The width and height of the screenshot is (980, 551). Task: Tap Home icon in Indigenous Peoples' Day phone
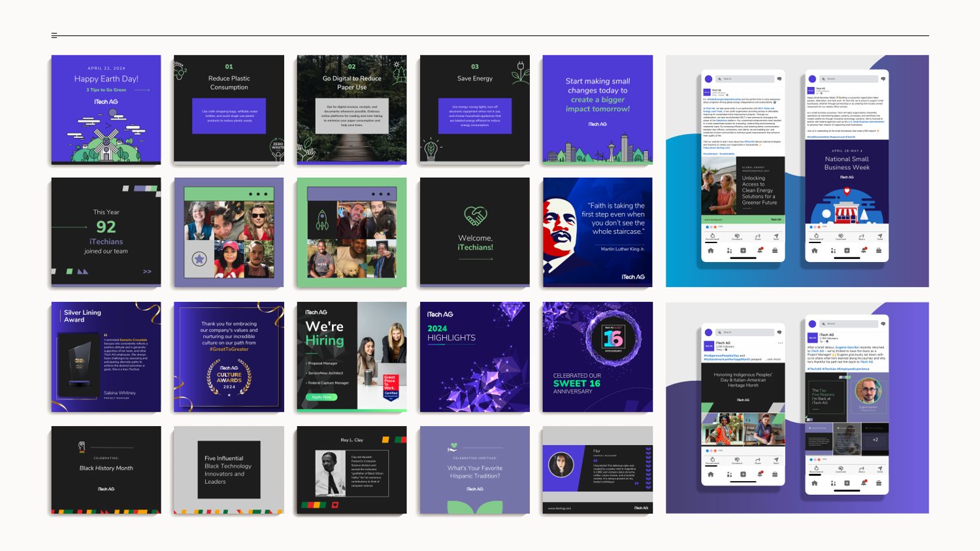[x=711, y=475]
